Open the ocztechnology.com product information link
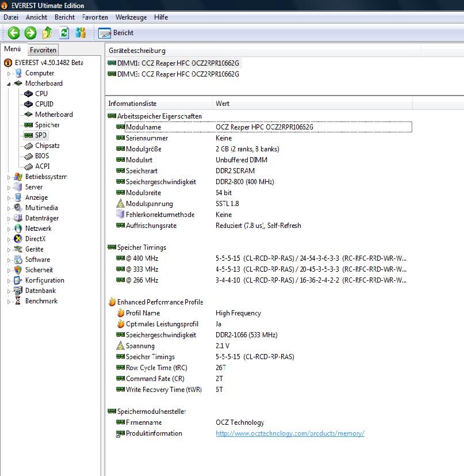 (x=290, y=433)
